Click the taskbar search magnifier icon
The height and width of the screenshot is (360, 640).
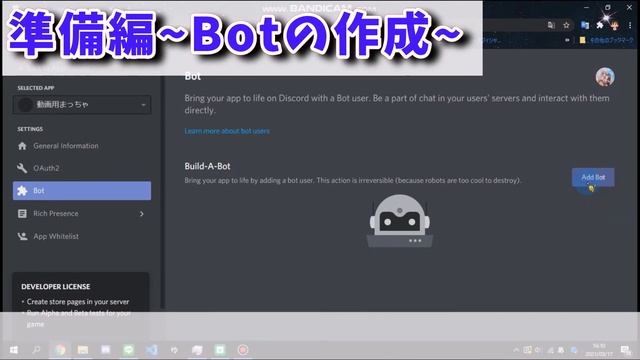(37, 350)
